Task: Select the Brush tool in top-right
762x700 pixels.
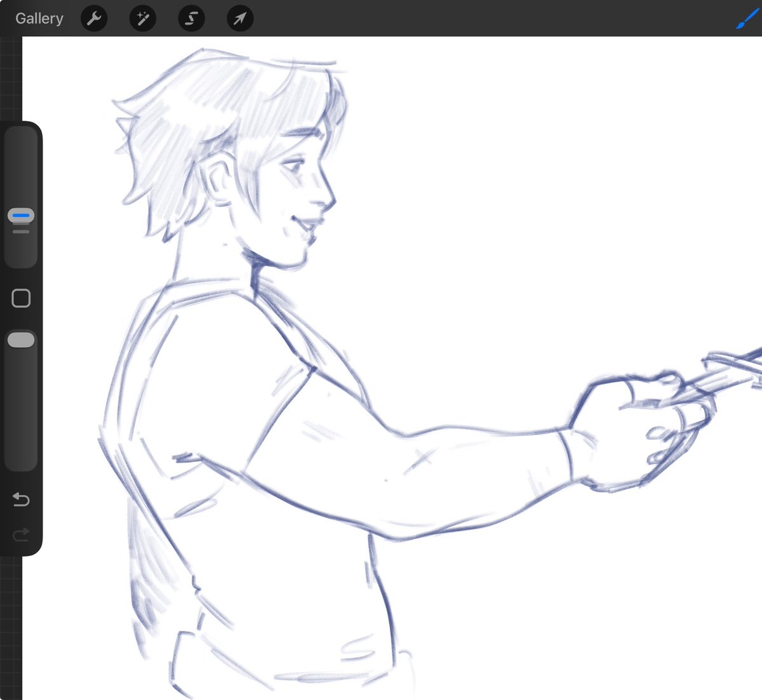Action: pos(748,18)
